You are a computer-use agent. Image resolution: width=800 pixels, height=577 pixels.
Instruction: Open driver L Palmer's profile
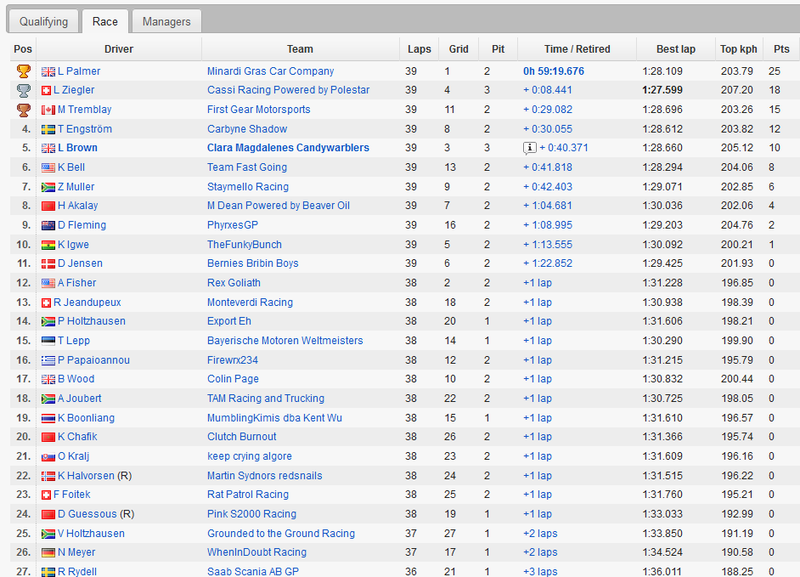[79, 71]
